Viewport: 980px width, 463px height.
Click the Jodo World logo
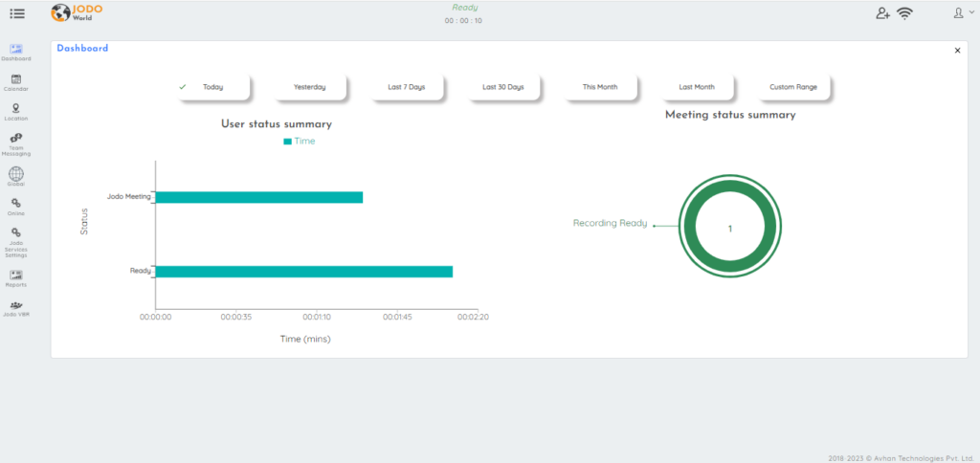point(77,12)
